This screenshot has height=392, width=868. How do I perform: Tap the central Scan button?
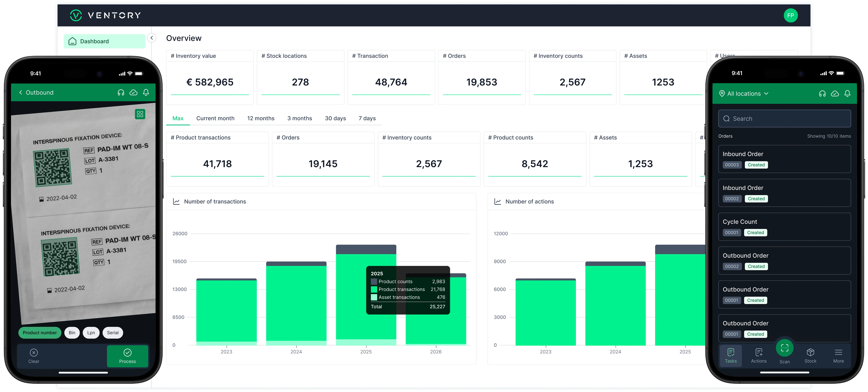coord(784,348)
